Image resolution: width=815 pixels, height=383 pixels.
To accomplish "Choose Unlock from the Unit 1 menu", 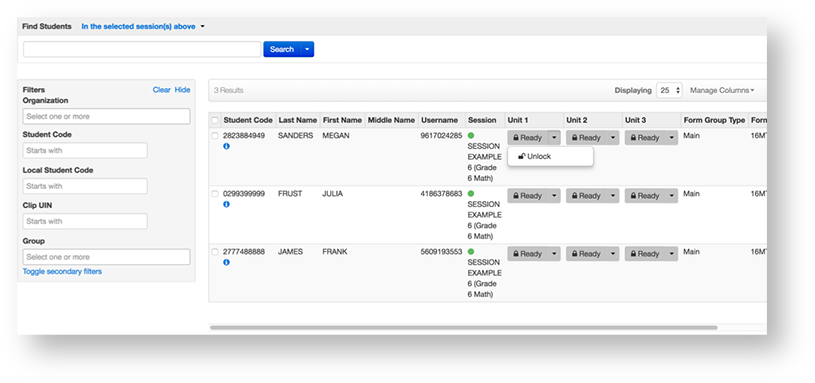I will pyautogui.click(x=550, y=156).
